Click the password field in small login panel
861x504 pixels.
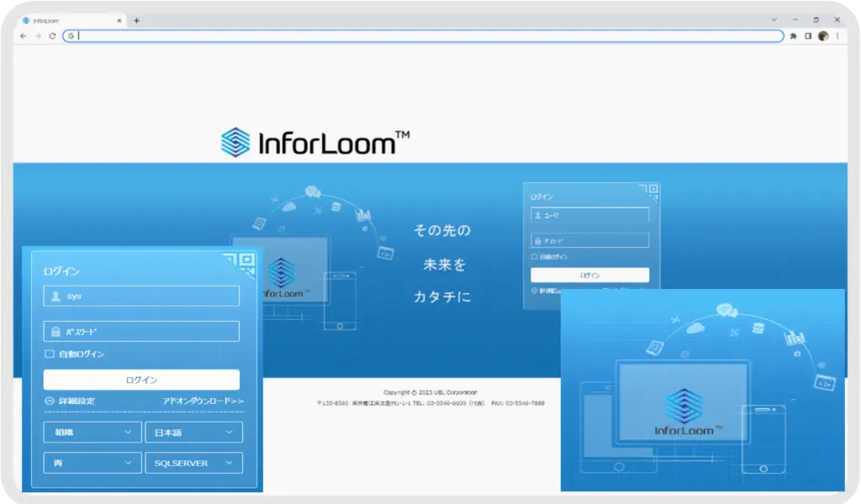[589, 240]
